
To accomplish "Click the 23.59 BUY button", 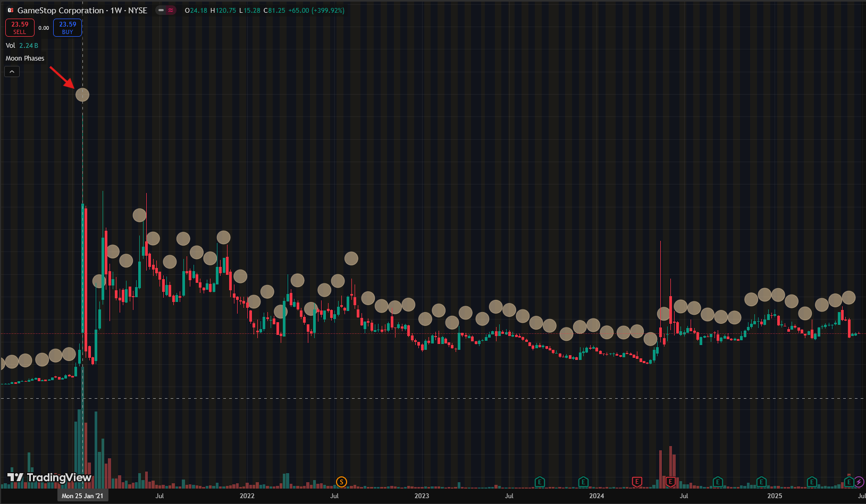I will click(x=68, y=28).
